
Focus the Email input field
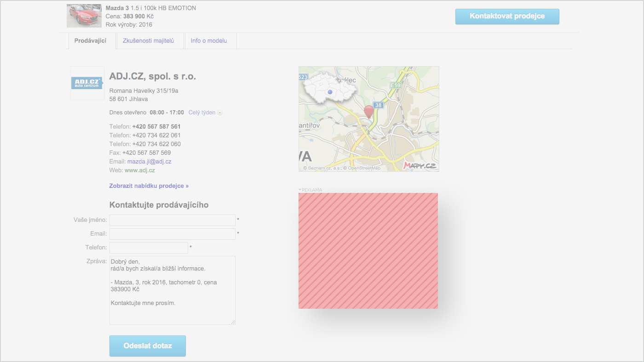(x=172, y=234)
